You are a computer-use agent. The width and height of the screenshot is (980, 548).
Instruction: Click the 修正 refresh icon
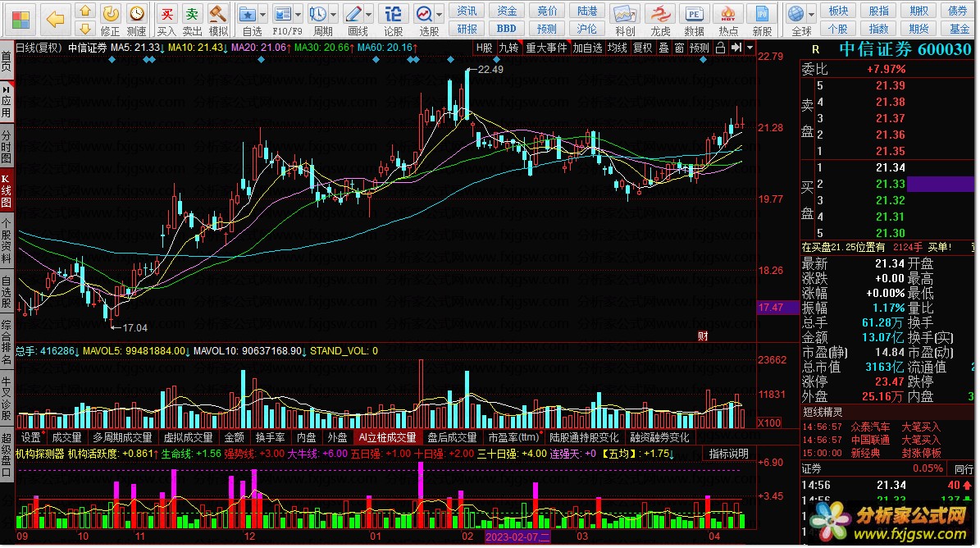(x=111, y=14)
